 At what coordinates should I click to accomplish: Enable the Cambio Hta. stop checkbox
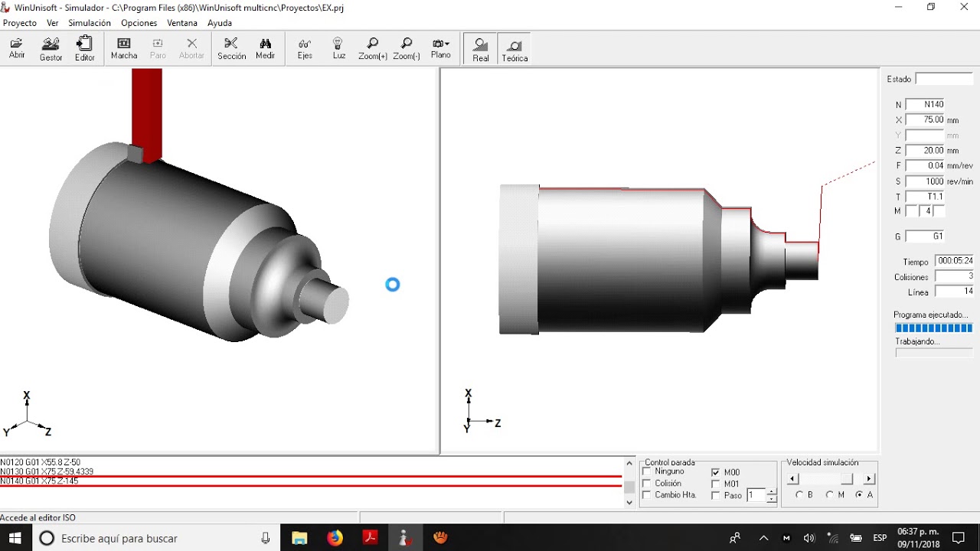pos(647,495)
